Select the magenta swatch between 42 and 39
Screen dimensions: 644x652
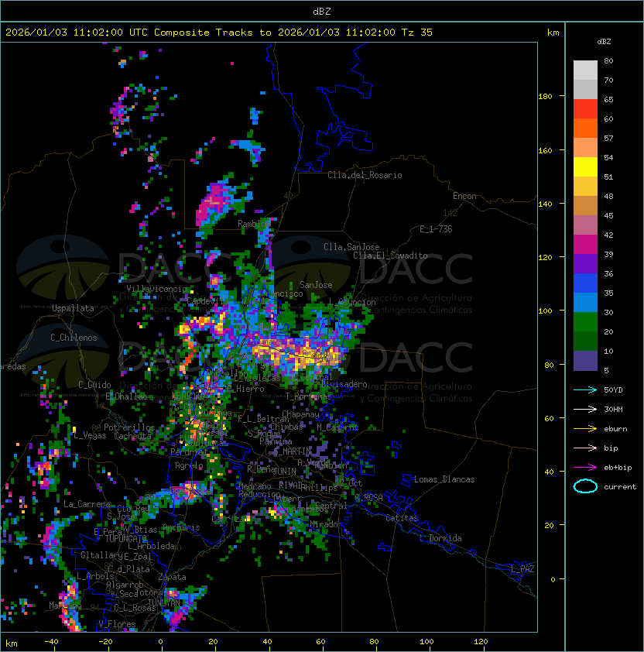coord(585,244)
